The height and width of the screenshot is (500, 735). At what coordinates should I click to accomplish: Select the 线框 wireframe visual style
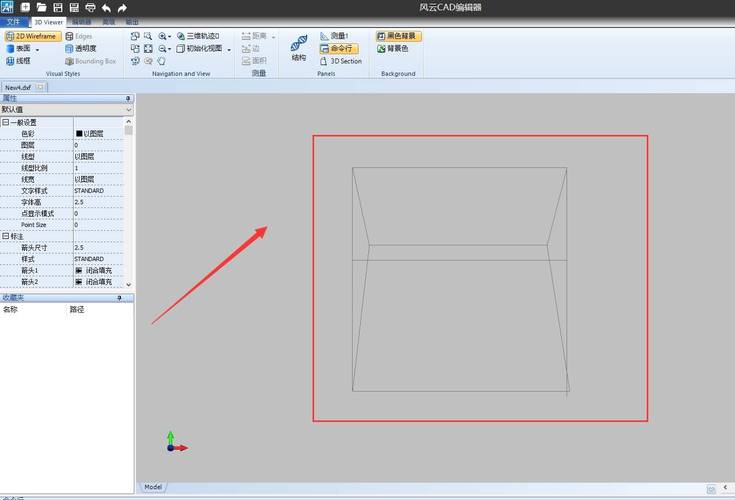pos(18,61)
